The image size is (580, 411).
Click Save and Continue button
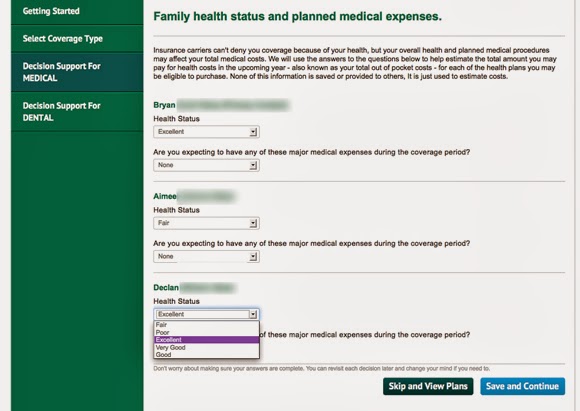(522, 386)
